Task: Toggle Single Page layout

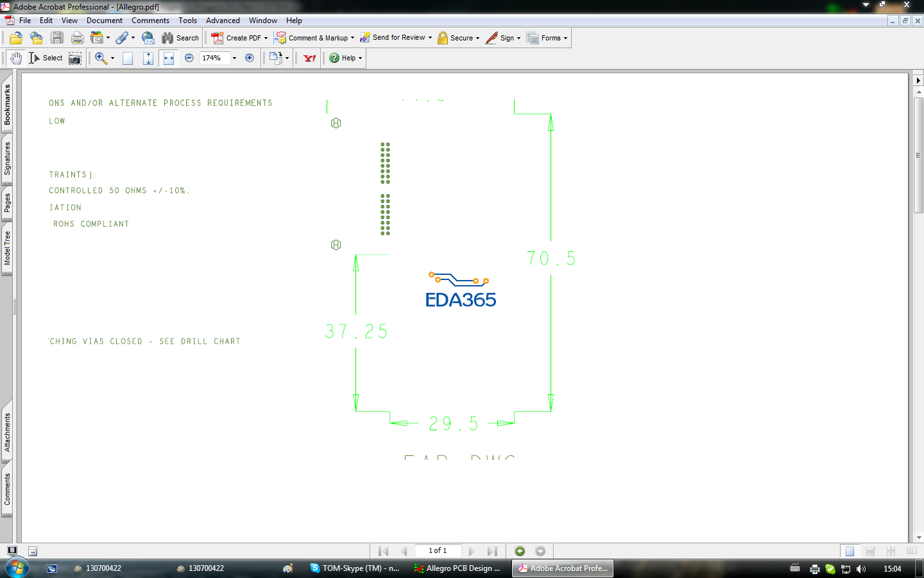Action: [850, 551]
